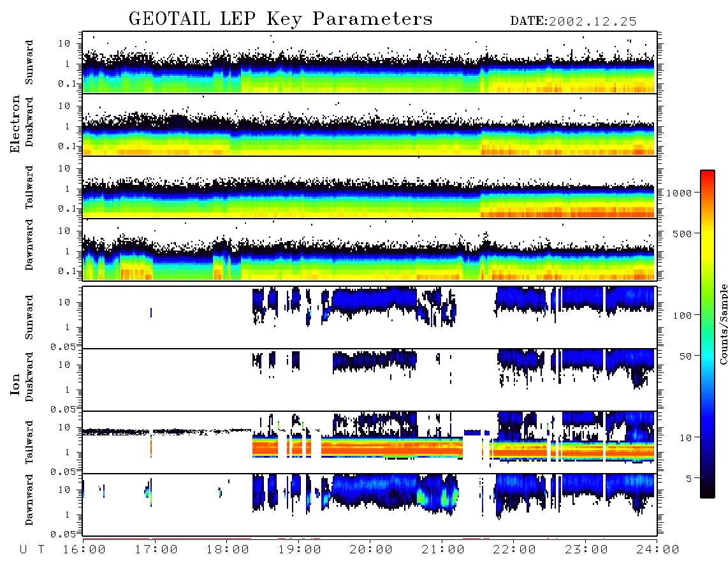Click the 50 colorbar tick label
Screen dimensions: 728x561
686,356
